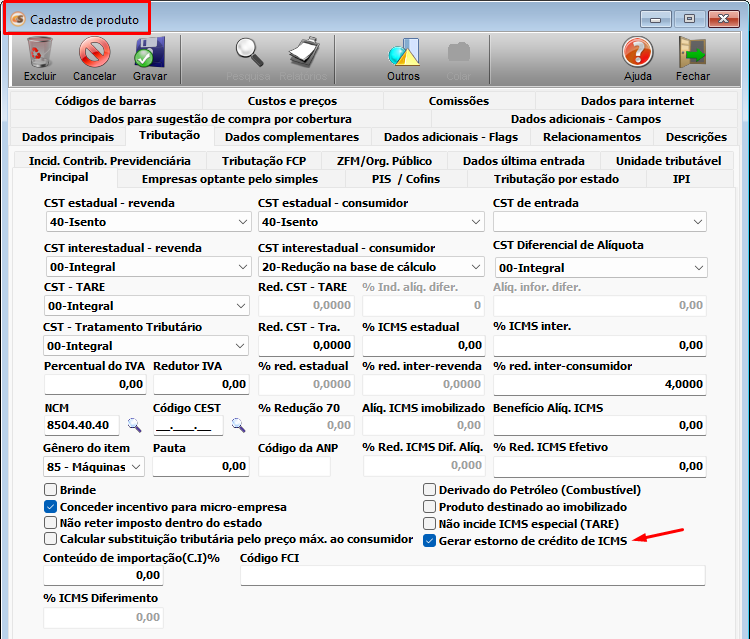The height and width of the screenshot is (639, 750).
Task: Enable the Brinde checkbox
Action: (51, 490)
